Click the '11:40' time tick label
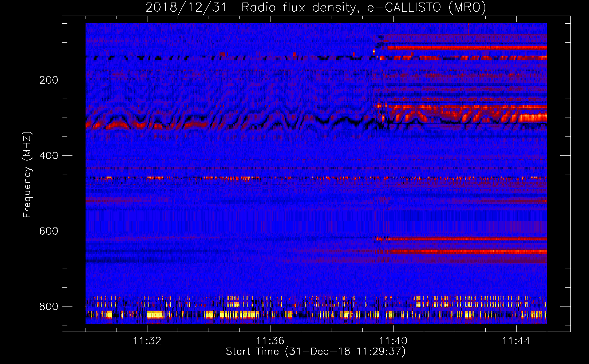The width and height of the screenshot is (589, 364). coord(393,341)
